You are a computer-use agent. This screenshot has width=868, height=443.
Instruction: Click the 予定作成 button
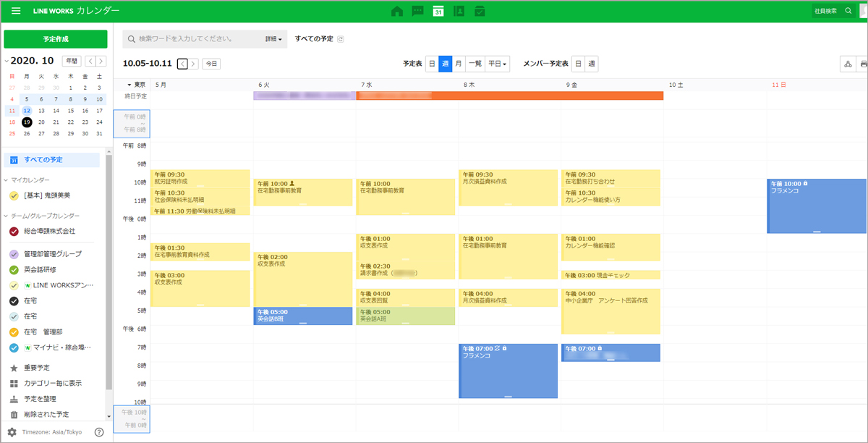click(55, 39)
